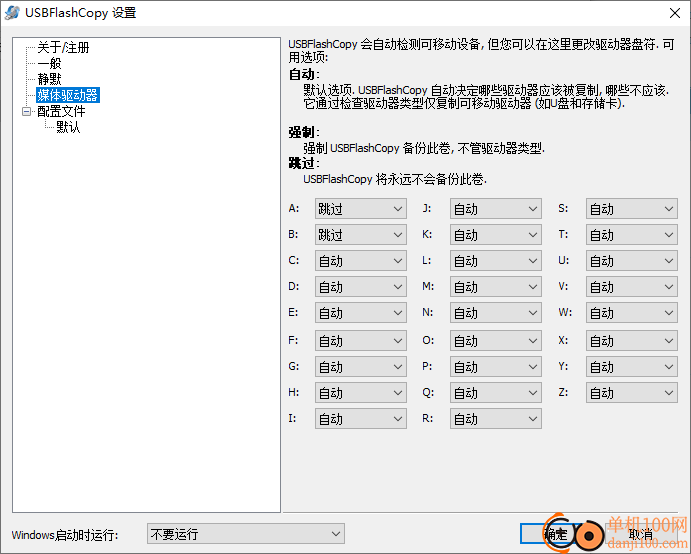This screenshot has height=554, width=691.
Task: Collapse the 配置文件 tree node
Action: (26, 111)
